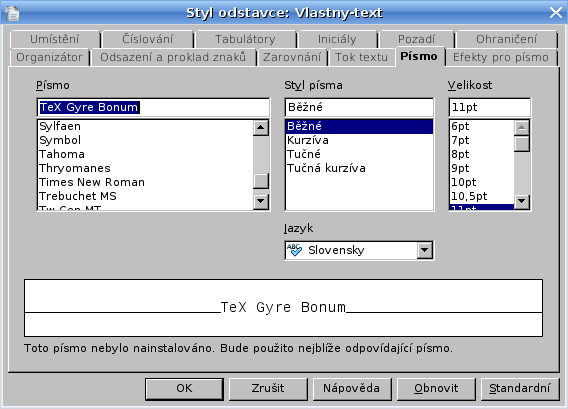Go to the Pozadí tab
The image size is (568, 409).
coord(416,39)
